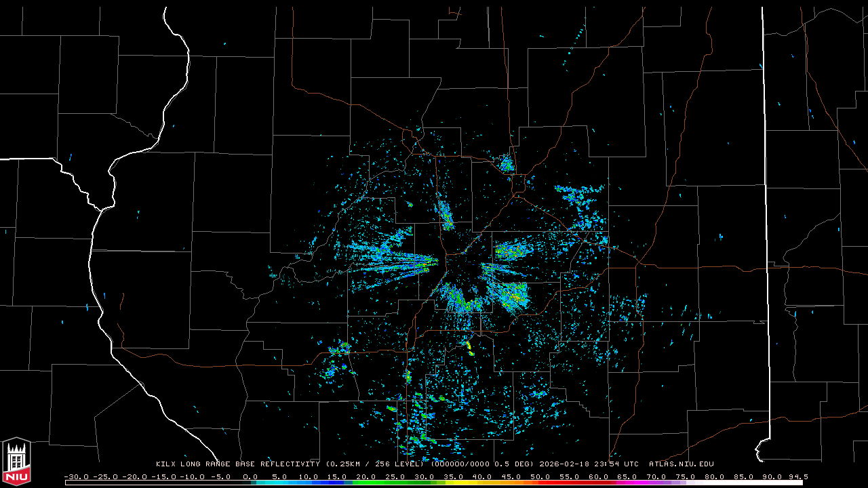Screen dimensions: 868x488
Task: Click the 2026-02-18 23:54 UTC timestamp
Action: coord(589,464)
